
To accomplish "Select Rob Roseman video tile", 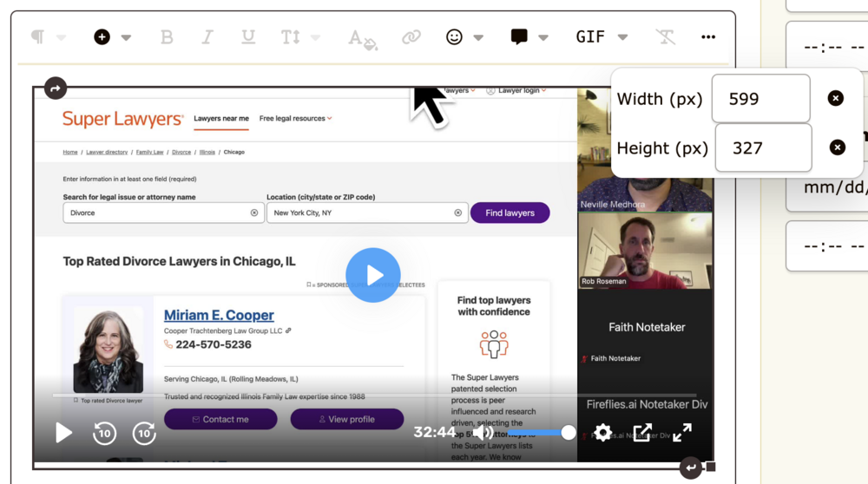I will coord(645,252).
